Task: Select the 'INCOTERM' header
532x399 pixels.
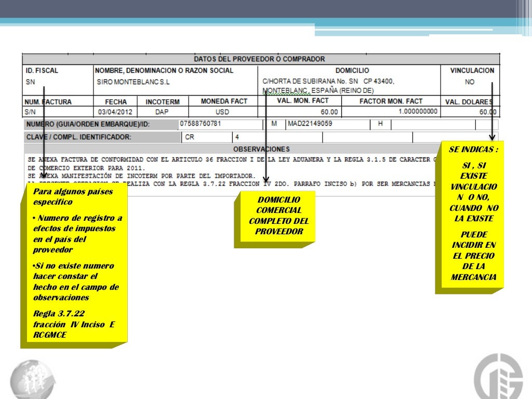Action: click(x=163, y=102)
